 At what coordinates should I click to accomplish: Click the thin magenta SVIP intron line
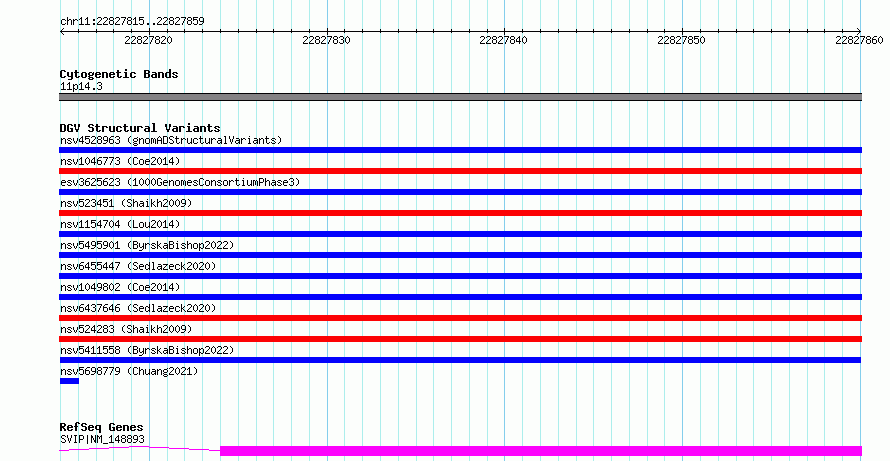point(140,449)
